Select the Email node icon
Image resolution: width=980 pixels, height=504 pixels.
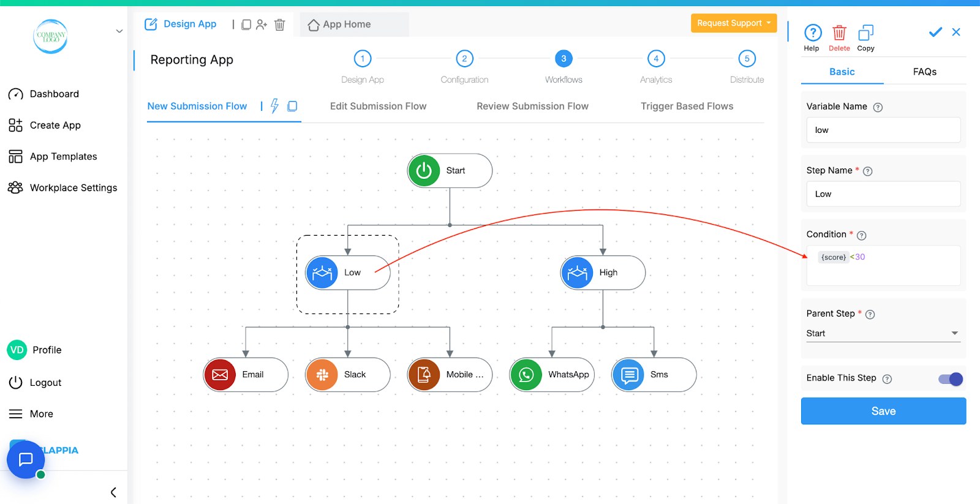(x=220, y=375)
